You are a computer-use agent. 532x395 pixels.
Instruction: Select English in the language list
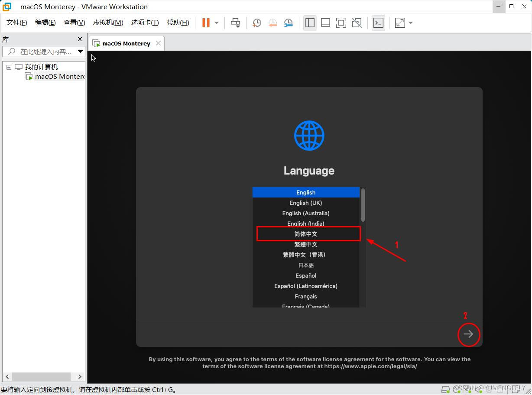click(x=306, y=192)
